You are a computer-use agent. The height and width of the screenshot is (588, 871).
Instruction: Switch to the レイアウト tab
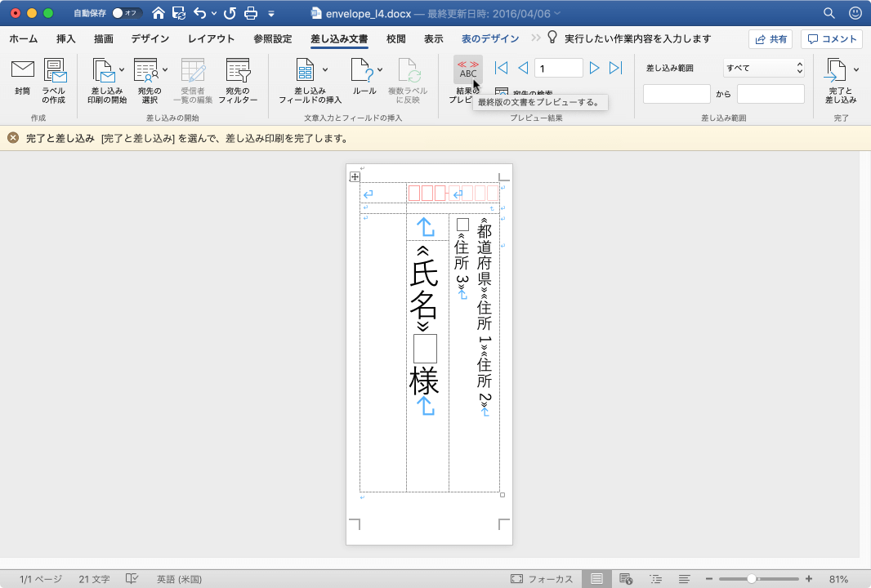[x=211, y=38]
